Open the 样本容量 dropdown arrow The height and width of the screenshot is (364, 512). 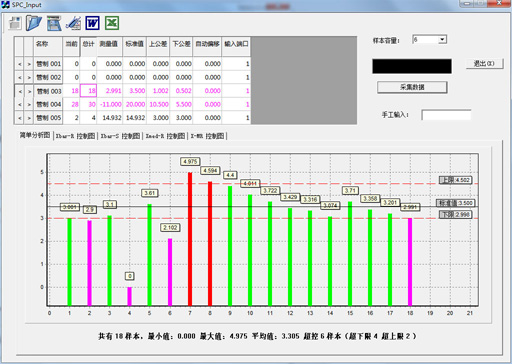tap(442, 40)
